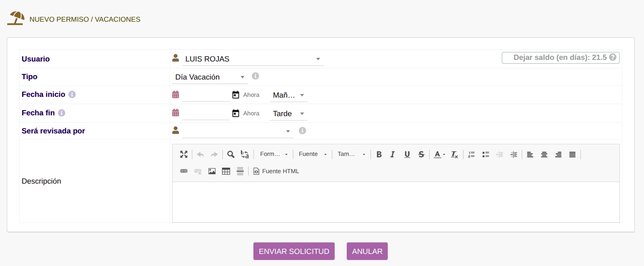Click the ANULAR button
This screenshot has height=266, width=644.
367,251
